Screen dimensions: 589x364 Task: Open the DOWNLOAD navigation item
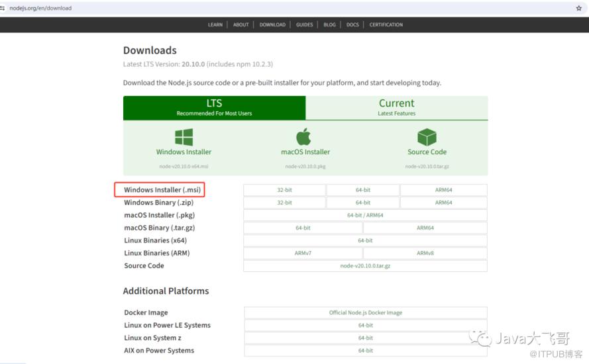click(x=272, y=24)
